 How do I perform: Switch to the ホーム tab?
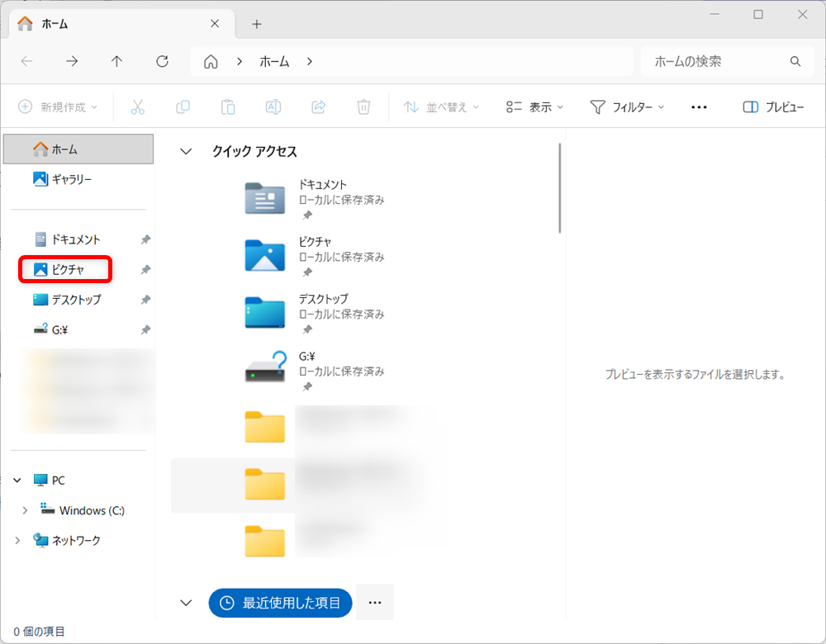click(x=55, y=23)
